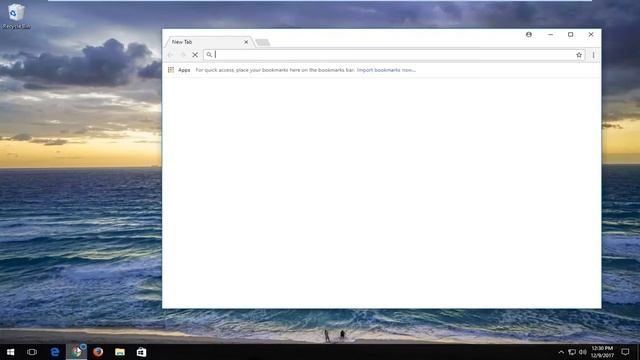This screenshot has height=360, width=640.
Task: Show hidden system tray icons
Action: (x=561, y=352)
